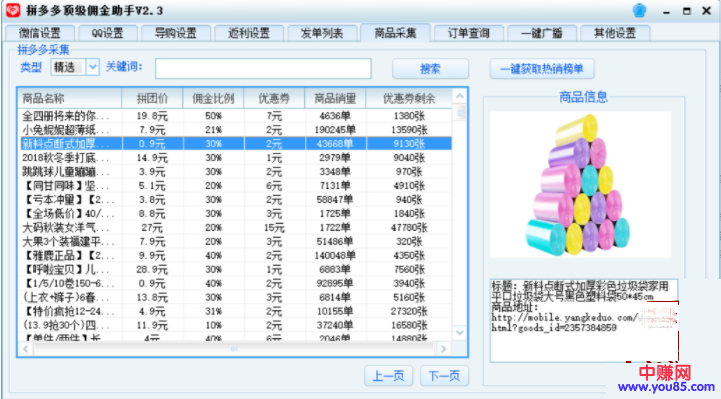Select row 【亏本冲量】【2...
Image resolution: width=721 pixels, height=399 pixels.
click(235, 200)
